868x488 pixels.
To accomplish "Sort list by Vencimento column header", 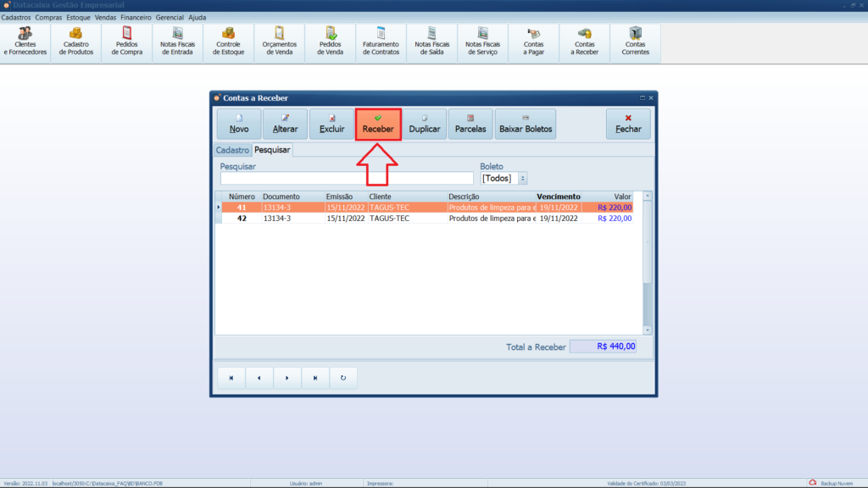I will 559,197.
